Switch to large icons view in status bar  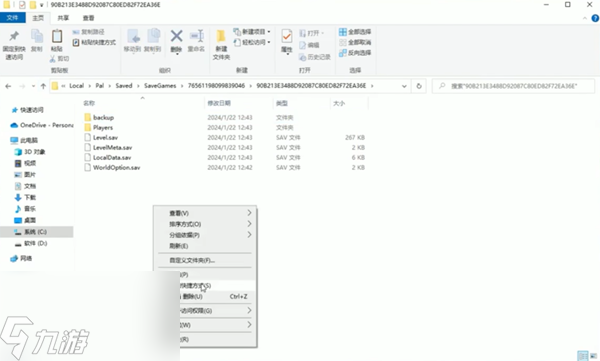pos(593,356)
